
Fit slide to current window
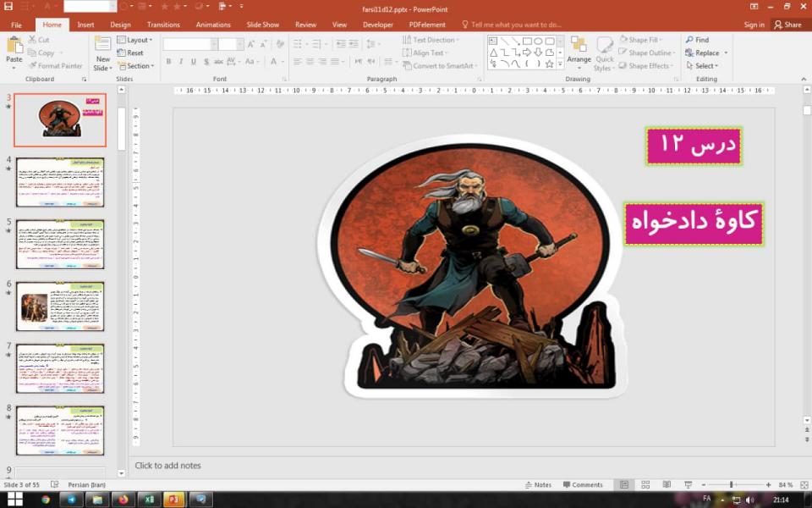pyautogui.click(x=804, y=484)
